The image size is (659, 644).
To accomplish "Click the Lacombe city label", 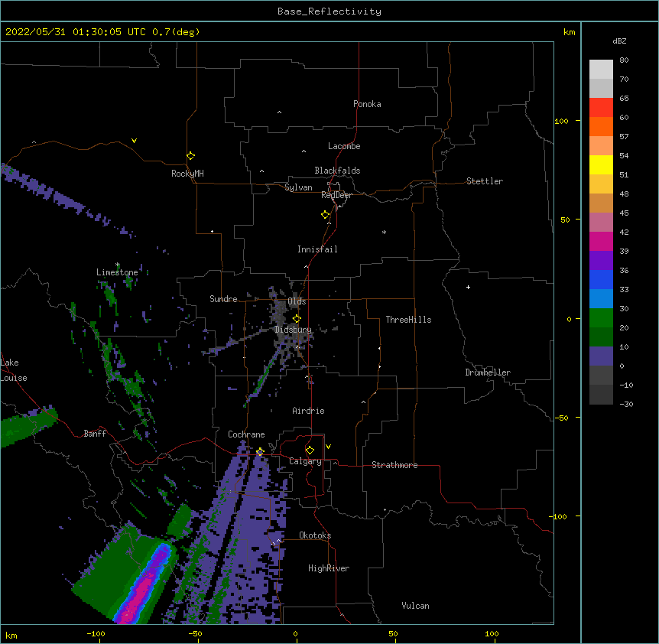I will [x=344, y=146].
